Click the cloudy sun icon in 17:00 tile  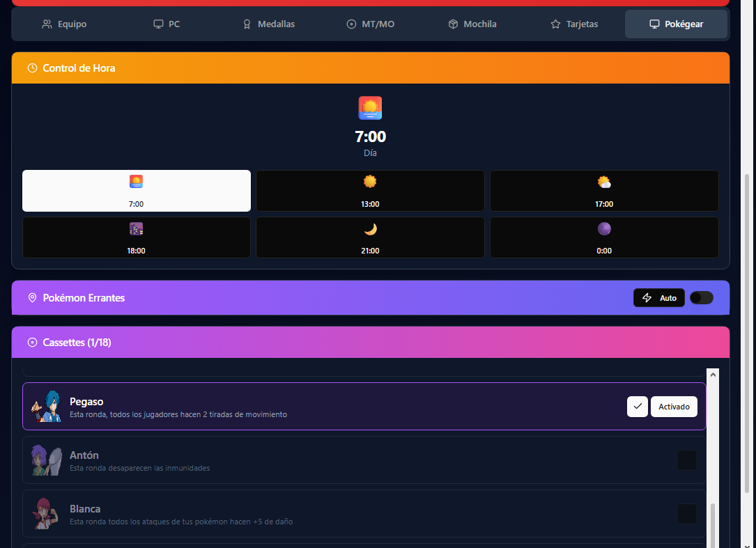[x=604, y=182]
